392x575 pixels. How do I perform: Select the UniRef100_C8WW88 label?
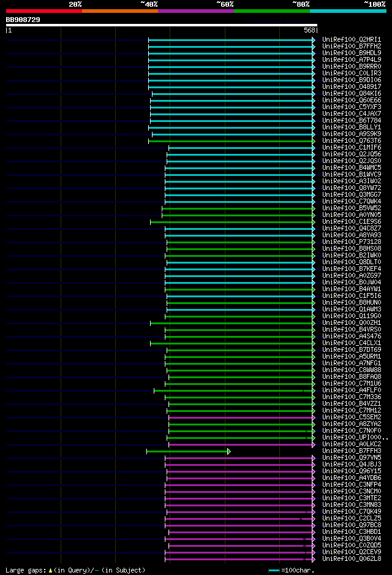point(352,370)
